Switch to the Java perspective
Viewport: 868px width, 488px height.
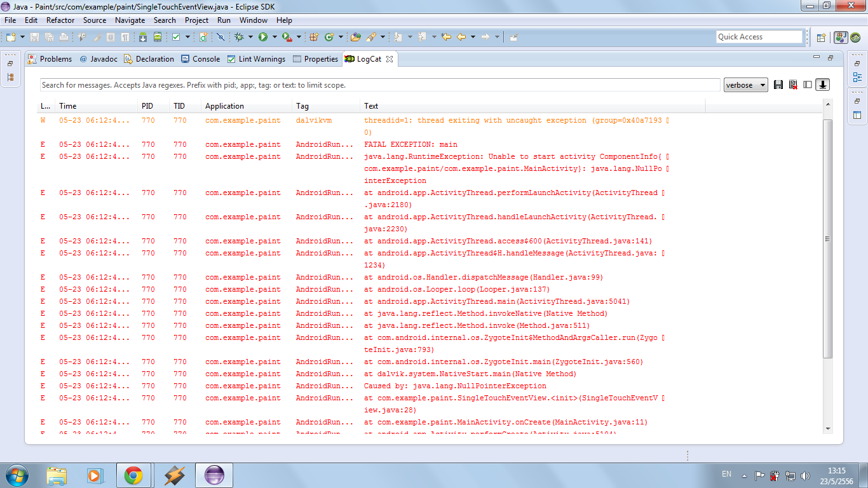click(x=841, y=37)
